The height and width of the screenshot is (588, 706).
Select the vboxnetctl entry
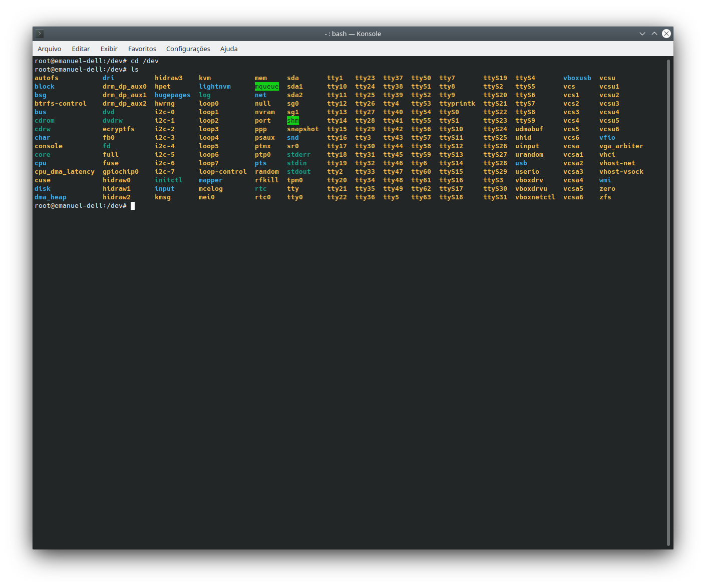(x=535, y=197)
